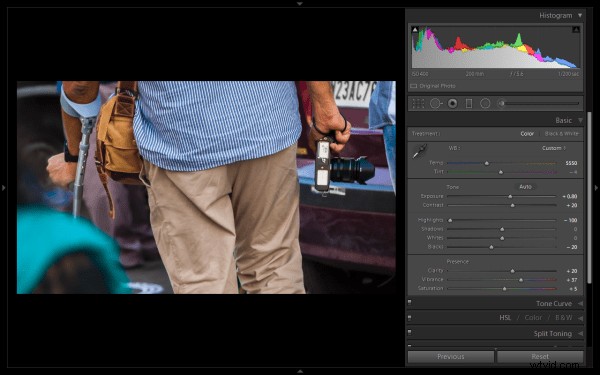The height and width of the screenshot is (375, 600).
Task: Toggle shadow clipping indicator in histogram
Action: [415, 29]
